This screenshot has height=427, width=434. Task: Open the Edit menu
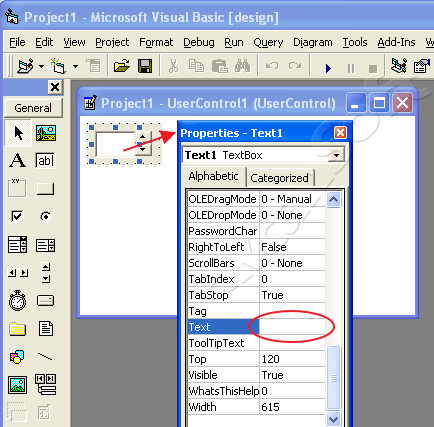point(44,42)
